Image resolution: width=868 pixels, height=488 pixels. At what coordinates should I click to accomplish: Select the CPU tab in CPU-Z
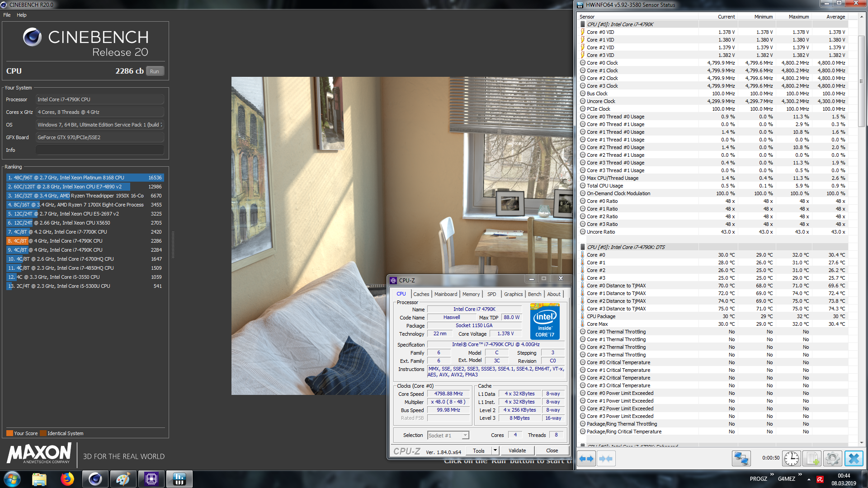(401, 294)
